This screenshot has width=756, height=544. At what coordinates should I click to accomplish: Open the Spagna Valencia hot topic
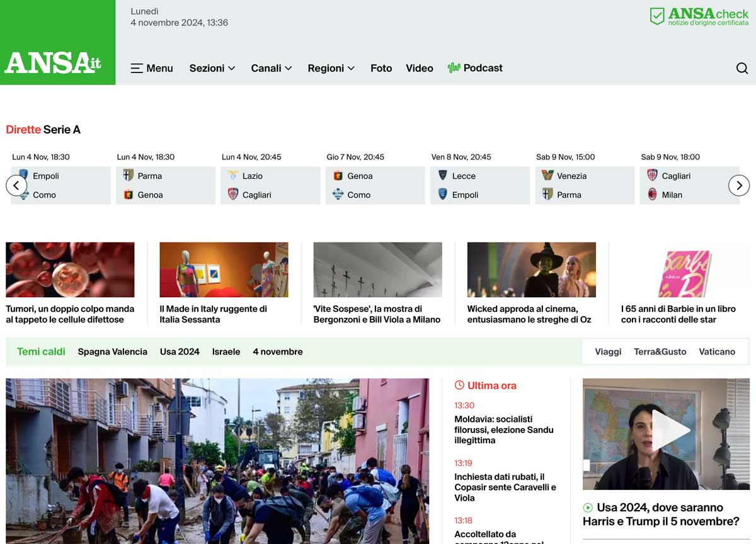112,351
